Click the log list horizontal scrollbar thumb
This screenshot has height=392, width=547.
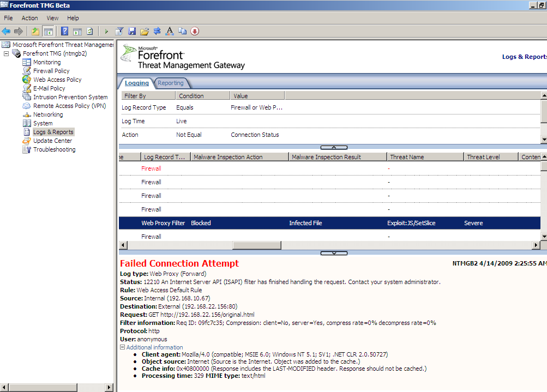point(256,245)
